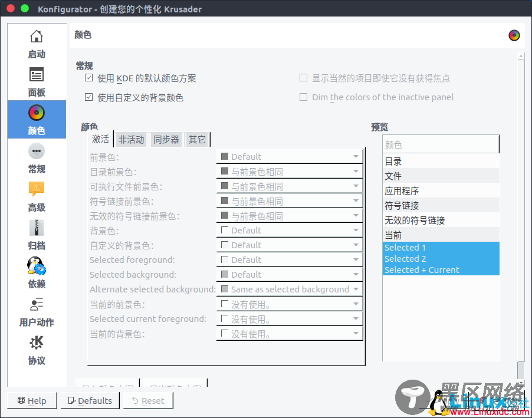Open the Selected current foreground dropdown
The height and width of the screenshot is (418, 532).
click(290, 319)
